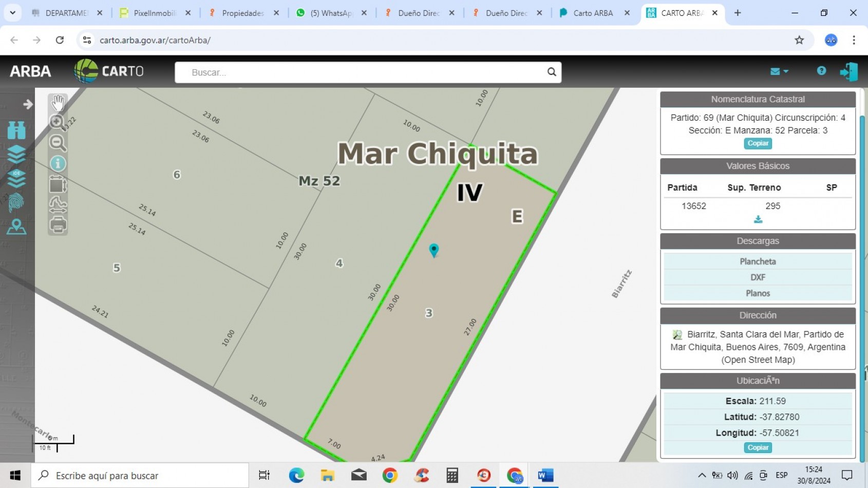Click the Partida value 13652
The image size is (868, 488).
pyautogui.click(x=693, y=206)
